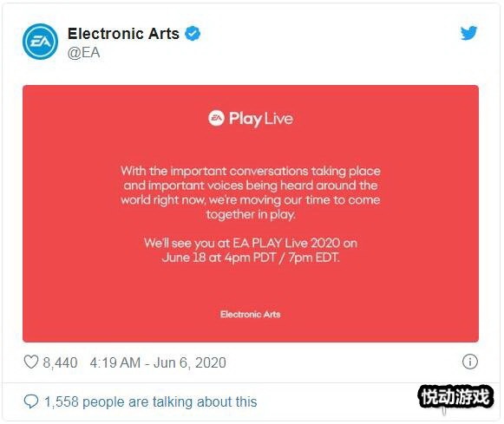Open the Electronic Arts profile avatar

point(40,42)
